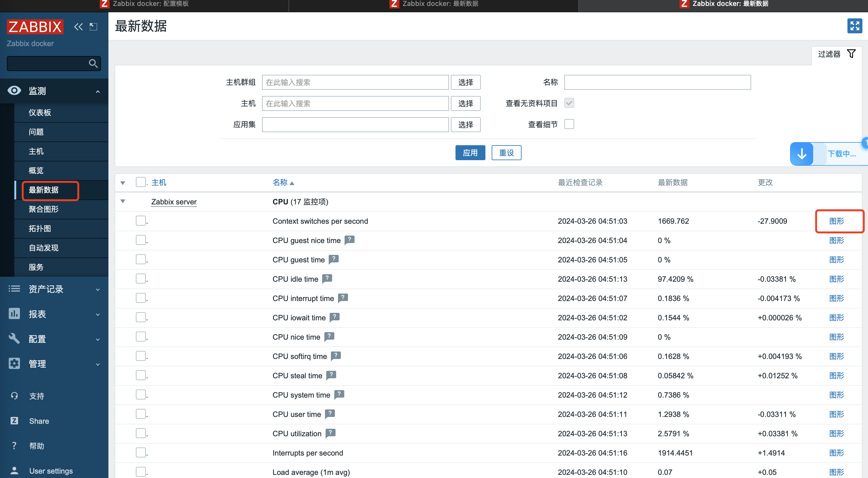Open help tooltip for CPU iowait time
868x478 pixels.
(x=334, y=317)
